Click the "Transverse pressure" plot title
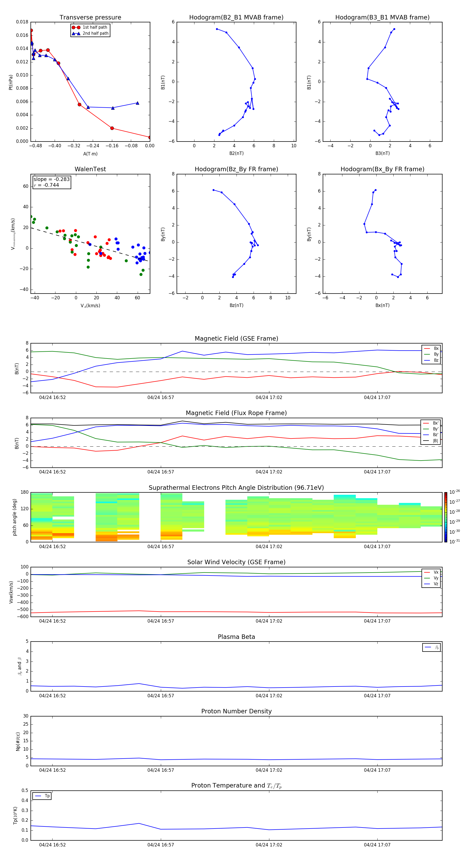Viewport: 473px width, 868px height. point(90,18)
